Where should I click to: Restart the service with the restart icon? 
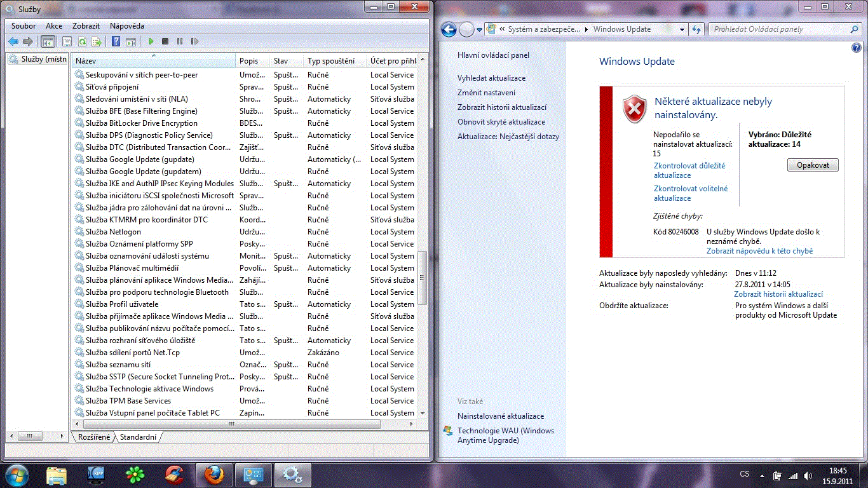pyautogui.click(x=194, y=41)
